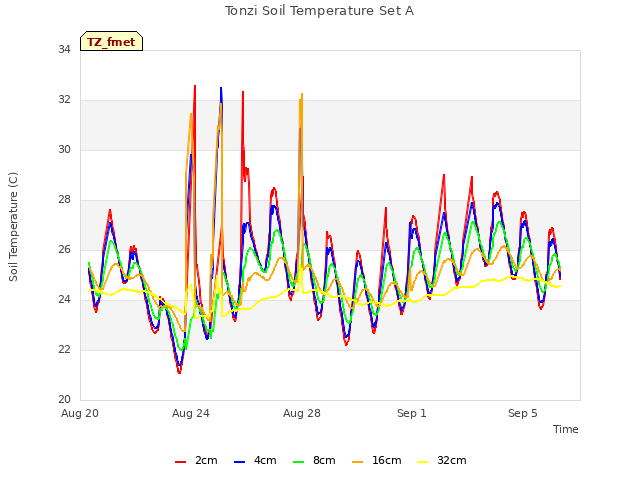
Task: Click the 30 y-axis tick label
Action: (64, 150)
